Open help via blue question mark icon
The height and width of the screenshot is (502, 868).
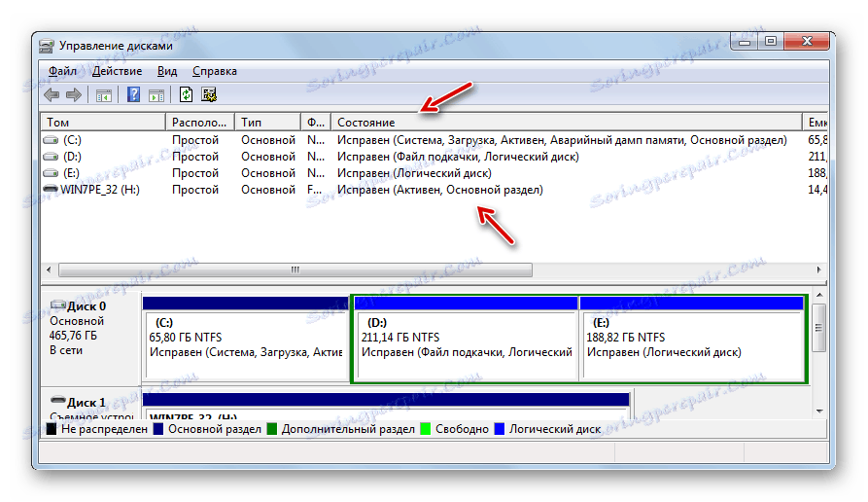[x=133, y=94]
